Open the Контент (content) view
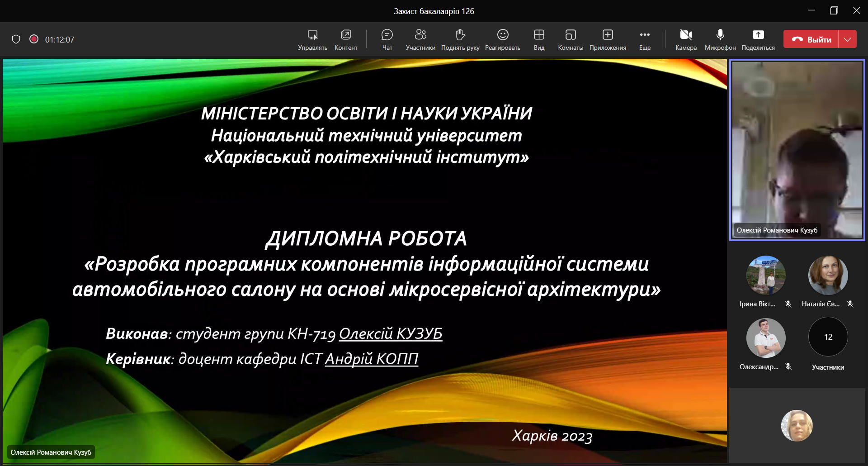Image resolution: width=868 pixels, height=466 pixels. point(346,40)
